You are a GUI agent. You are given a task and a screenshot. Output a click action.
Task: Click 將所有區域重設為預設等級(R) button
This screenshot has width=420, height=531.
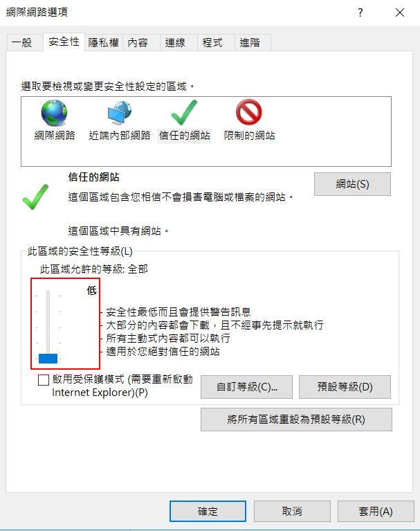[x=296, y=420]
